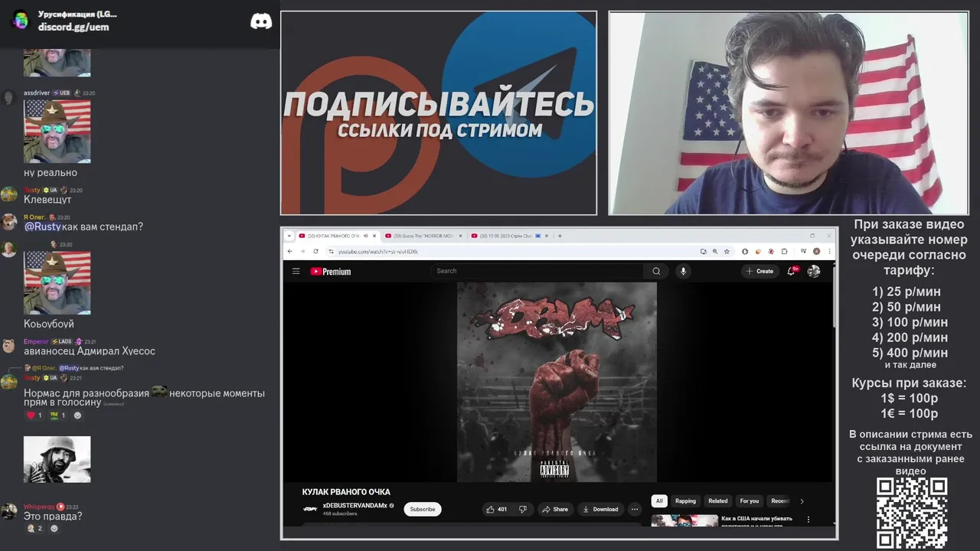The image size is (980, 551).
Task: Add reaction smiley on Rusty's message
Action: coord(77,416)
